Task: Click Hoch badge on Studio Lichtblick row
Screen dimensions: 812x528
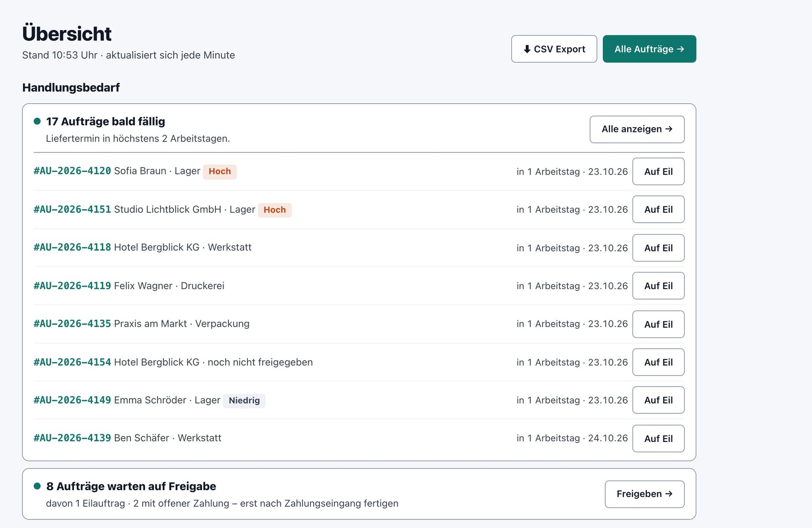Action: 275,210
